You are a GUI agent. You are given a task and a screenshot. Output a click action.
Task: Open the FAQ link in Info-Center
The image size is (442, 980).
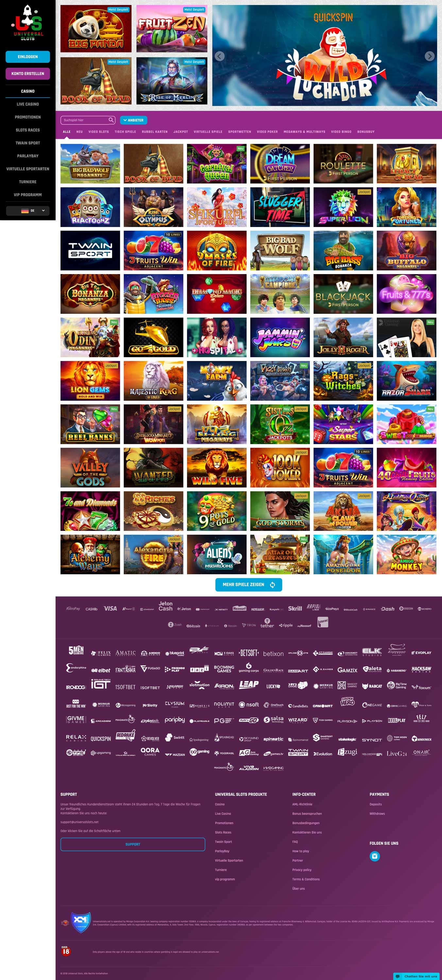coord(295,841)
